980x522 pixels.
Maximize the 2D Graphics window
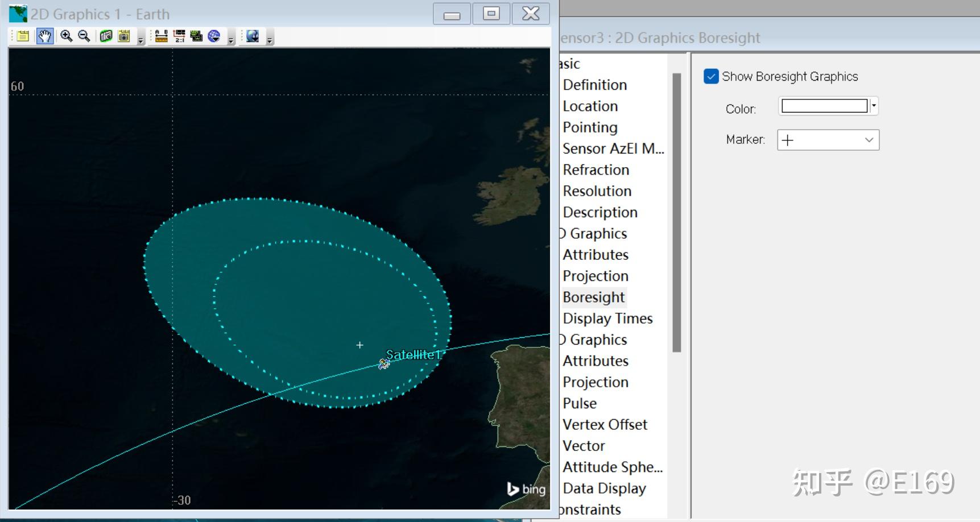tap(491, 14)
